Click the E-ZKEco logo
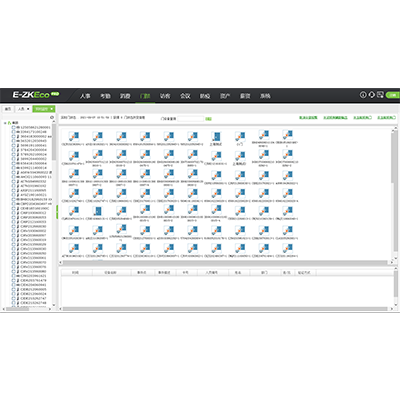The image size is (400, 400). coord(36,95)
